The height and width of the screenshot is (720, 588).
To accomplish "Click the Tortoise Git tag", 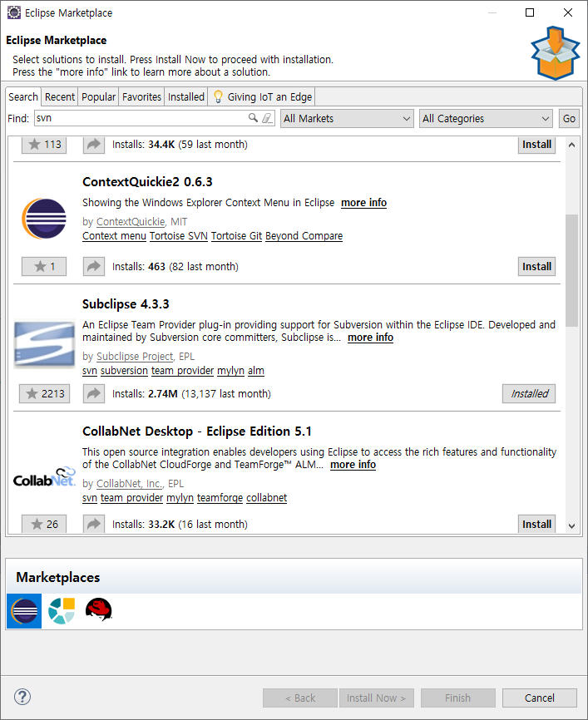I will (x=236, y=236).
